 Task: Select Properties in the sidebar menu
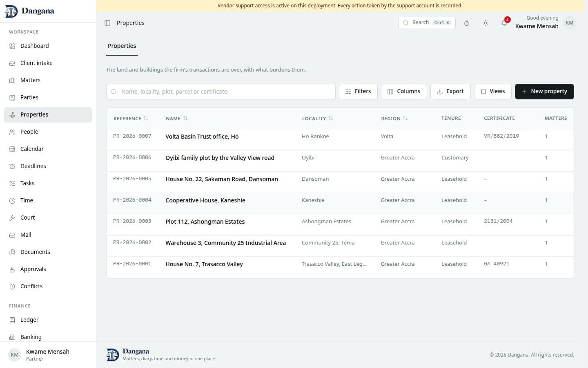click(x=48, y=114)
